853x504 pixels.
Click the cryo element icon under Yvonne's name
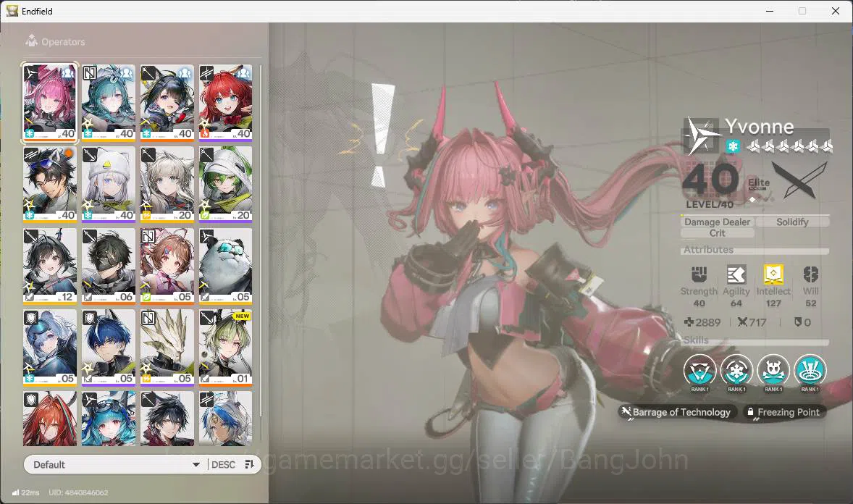[733, 146]
